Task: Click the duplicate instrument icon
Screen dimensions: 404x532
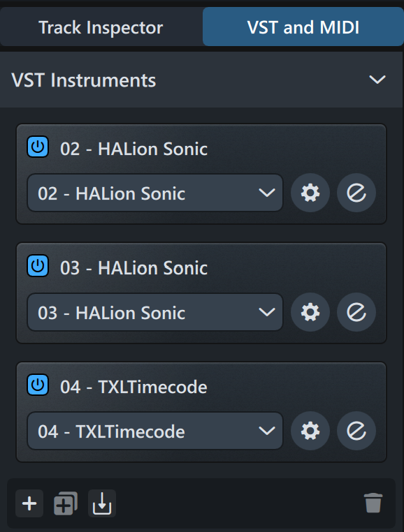Action: (x=66, y=503)
